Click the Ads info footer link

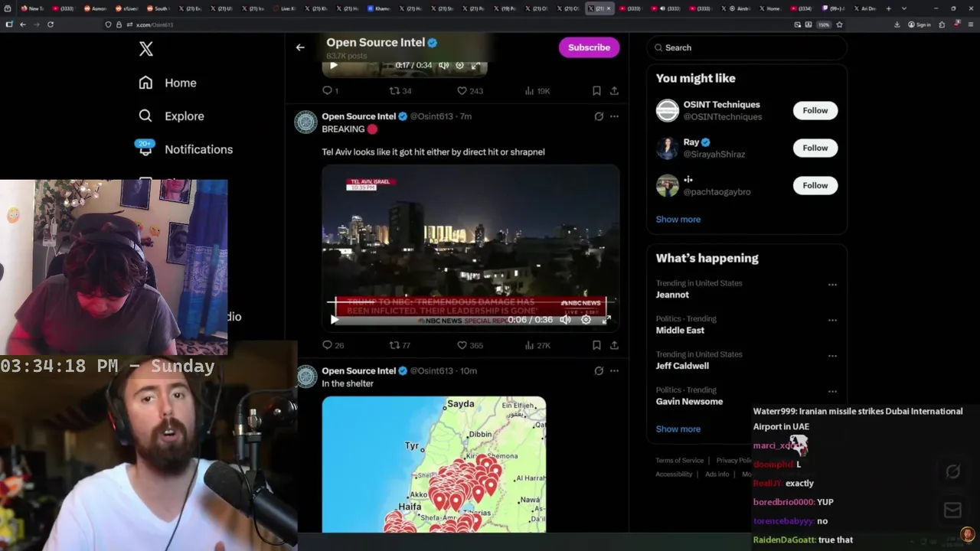717,474
